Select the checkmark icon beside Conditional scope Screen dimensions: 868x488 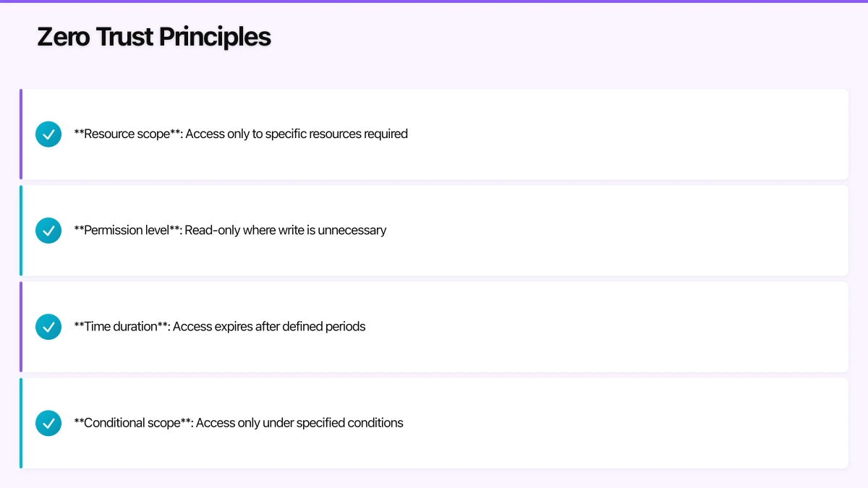tap(48, 423)
